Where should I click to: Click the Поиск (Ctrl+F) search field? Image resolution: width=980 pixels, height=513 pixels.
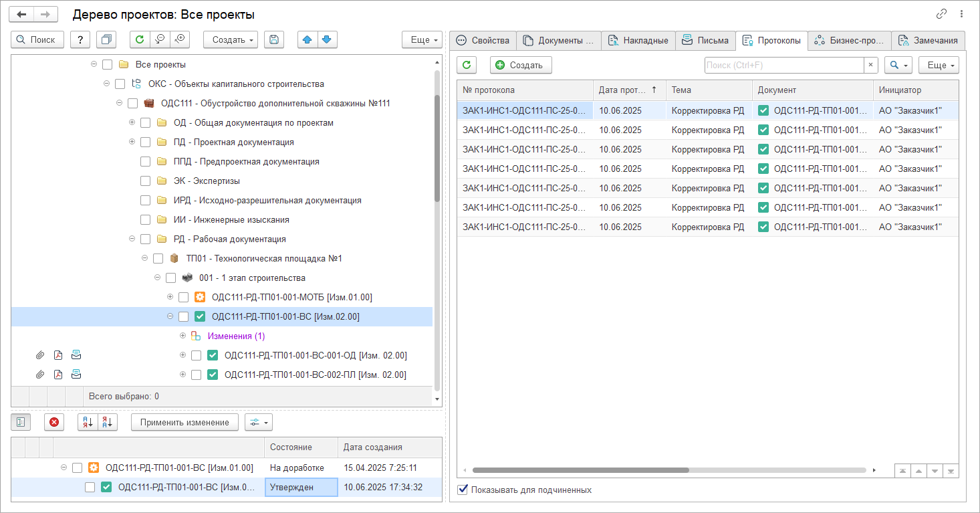pyautogui.click(x=783, y=65)
